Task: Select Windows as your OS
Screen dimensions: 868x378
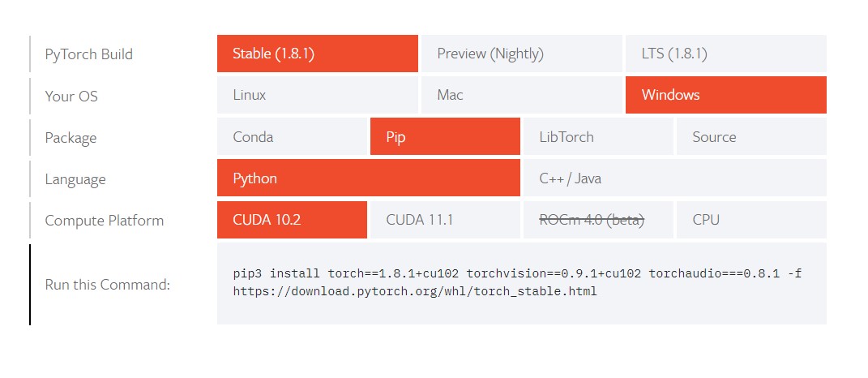Action: (x=725, y=95)
